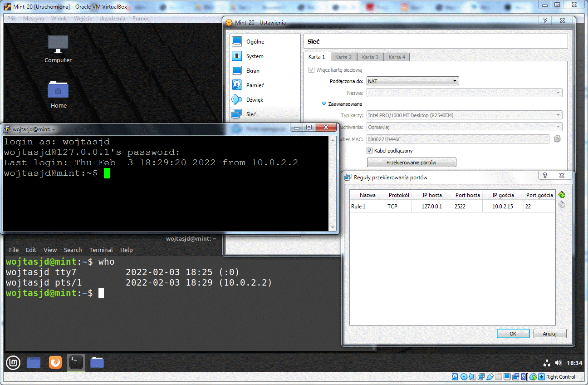Open the terminal's Edit menu

tap(31, 250)
